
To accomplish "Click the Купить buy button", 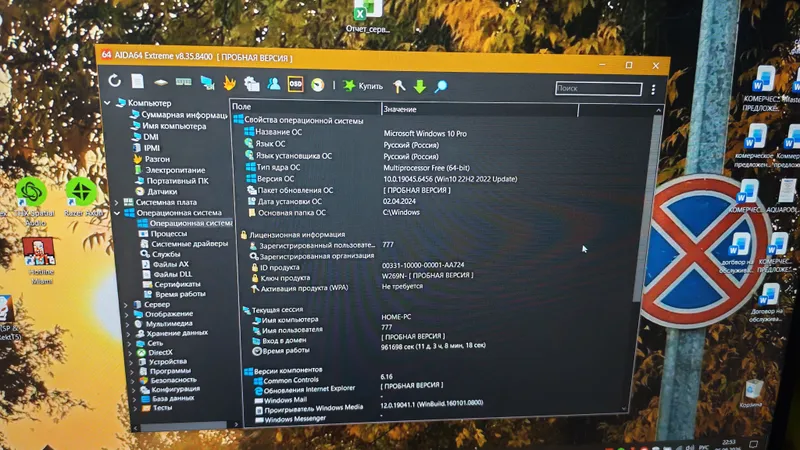I will [x=363, y=86].
